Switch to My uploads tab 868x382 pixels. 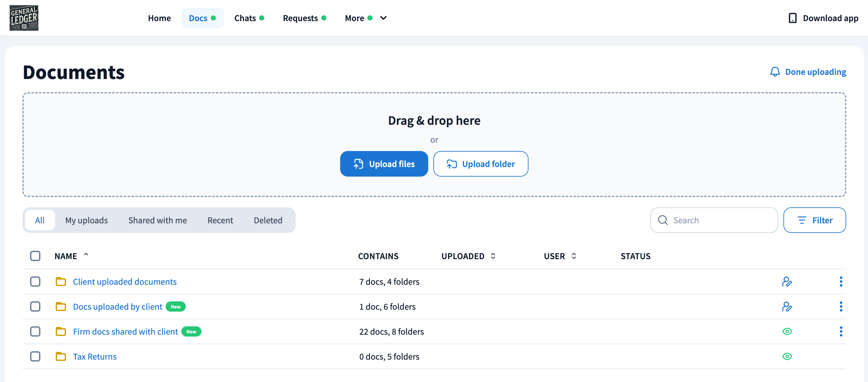coord(86,220)
